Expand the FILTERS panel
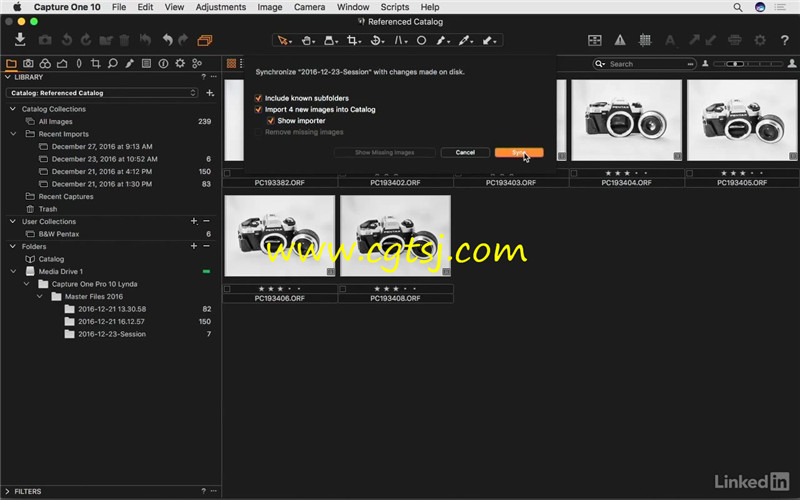 (8, 491)
